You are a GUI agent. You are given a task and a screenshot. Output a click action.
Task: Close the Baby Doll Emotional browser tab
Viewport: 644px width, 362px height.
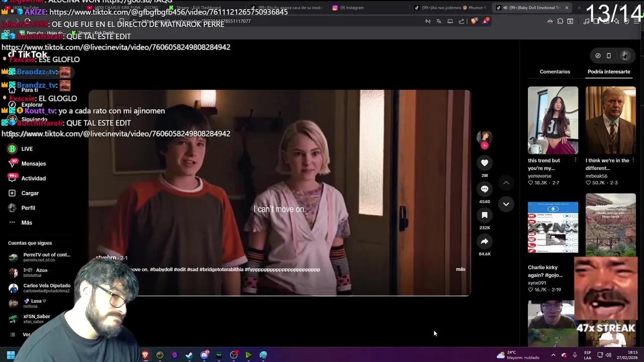tap(567, 8)
